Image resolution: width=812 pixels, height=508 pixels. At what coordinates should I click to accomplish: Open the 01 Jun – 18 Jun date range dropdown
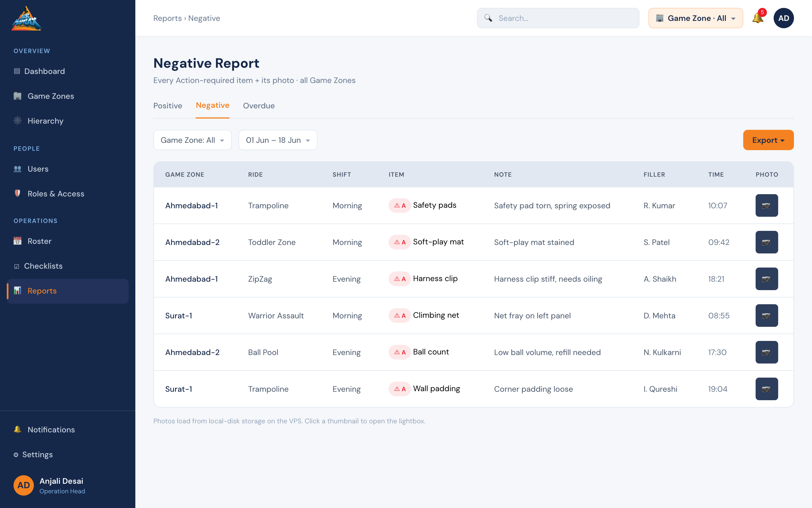click(277, 140)
